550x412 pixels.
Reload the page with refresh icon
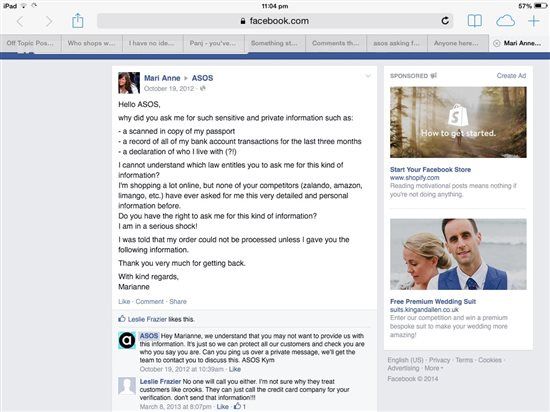click(x=445, y=21)
